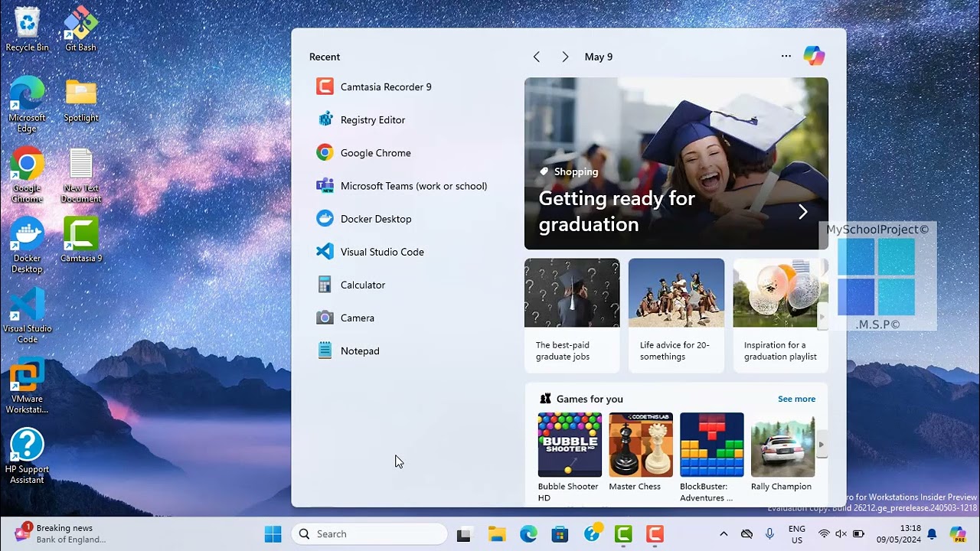Select VMware Workstation desktop shortcut

pyautogui.click(x=27, y=386)
